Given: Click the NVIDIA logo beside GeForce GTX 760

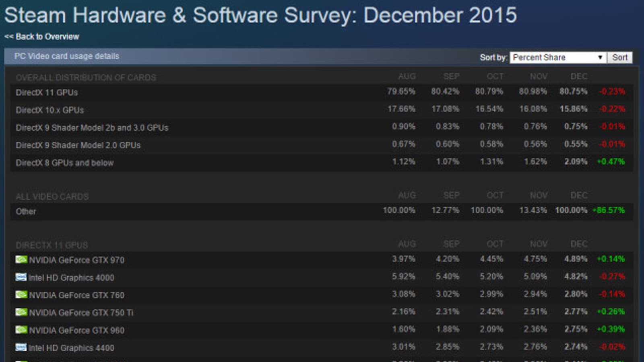Looking at the screenshot, I should click(21, 295).
